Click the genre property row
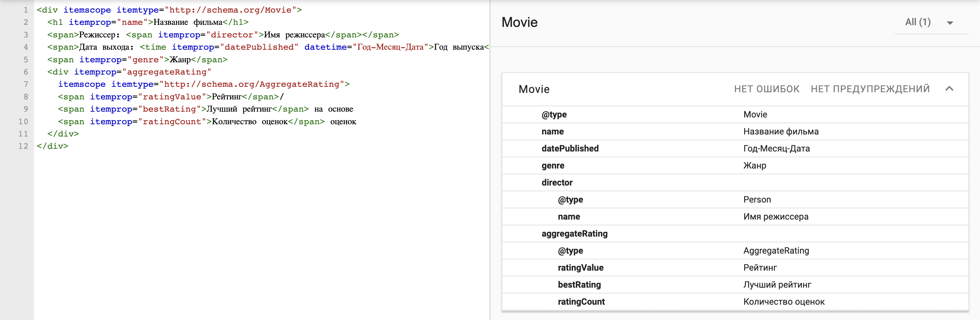This screenshot has width=980, height=320. (552, 165)
